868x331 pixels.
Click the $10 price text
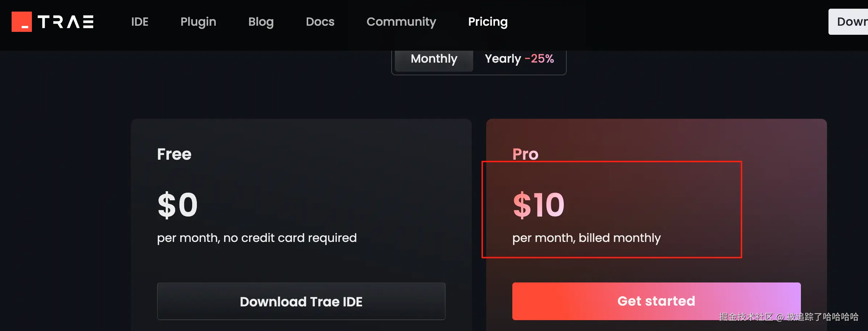pyautogui.click(x=538, y=205)
